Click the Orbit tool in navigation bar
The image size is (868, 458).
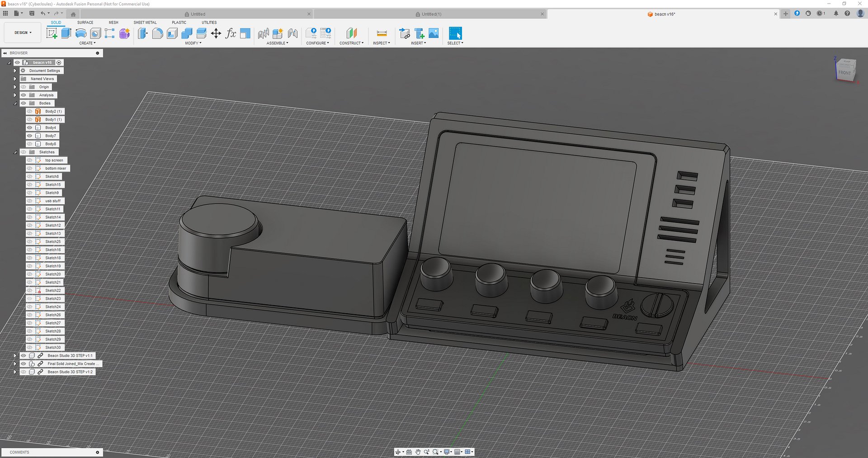(398, 452)
